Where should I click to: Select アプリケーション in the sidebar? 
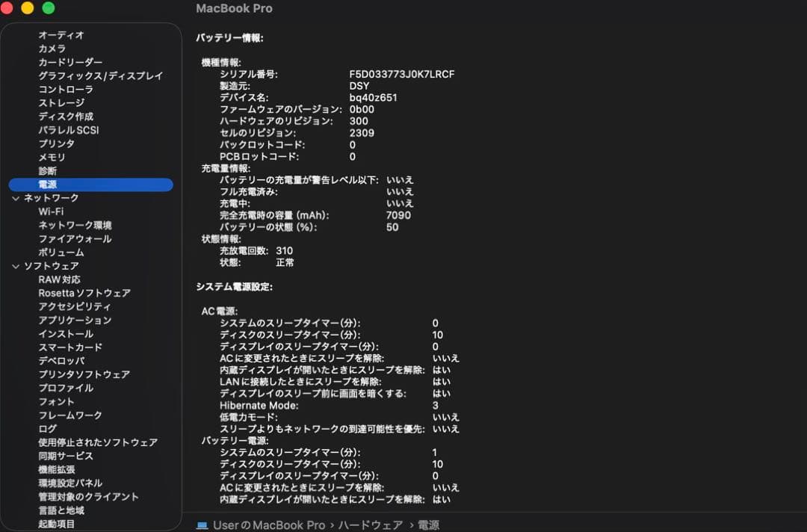[75, 320]
